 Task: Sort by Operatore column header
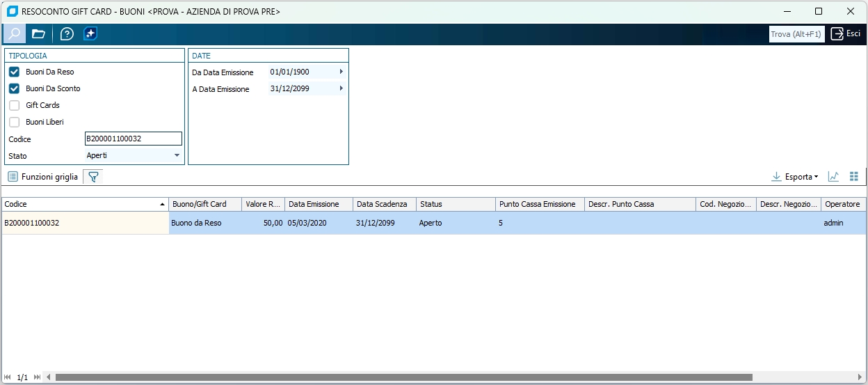tap(844, 204)
